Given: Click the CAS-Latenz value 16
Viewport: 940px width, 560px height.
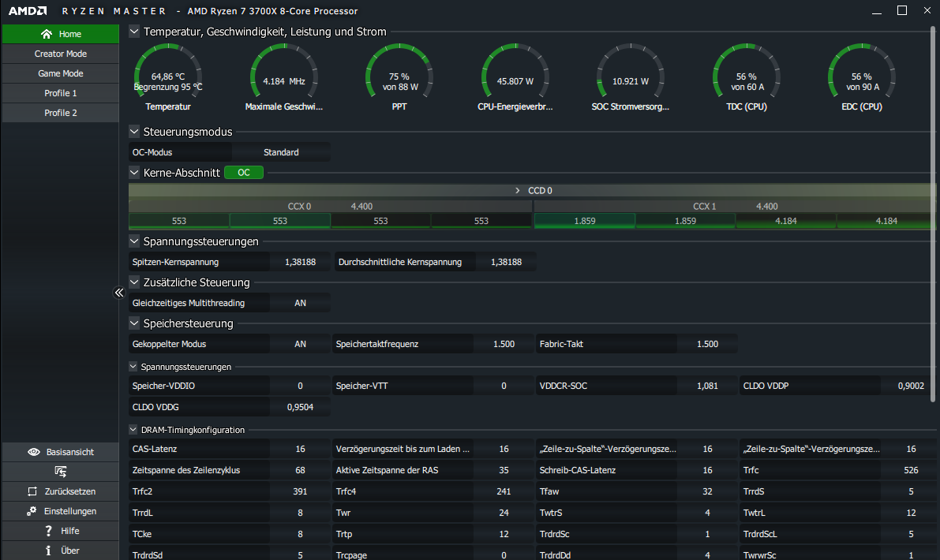Looking at the screenshot, I should (x=301, y=450).
